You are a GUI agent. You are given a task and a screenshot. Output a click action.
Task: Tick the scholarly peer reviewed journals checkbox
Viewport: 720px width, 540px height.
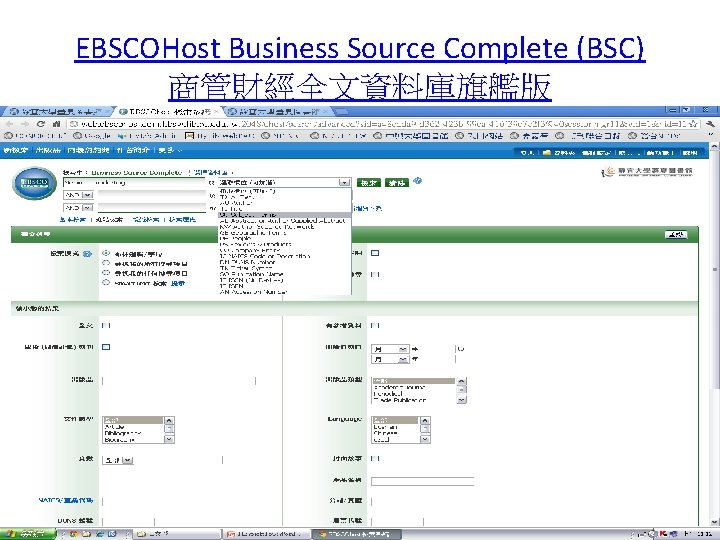coord(106,347)
